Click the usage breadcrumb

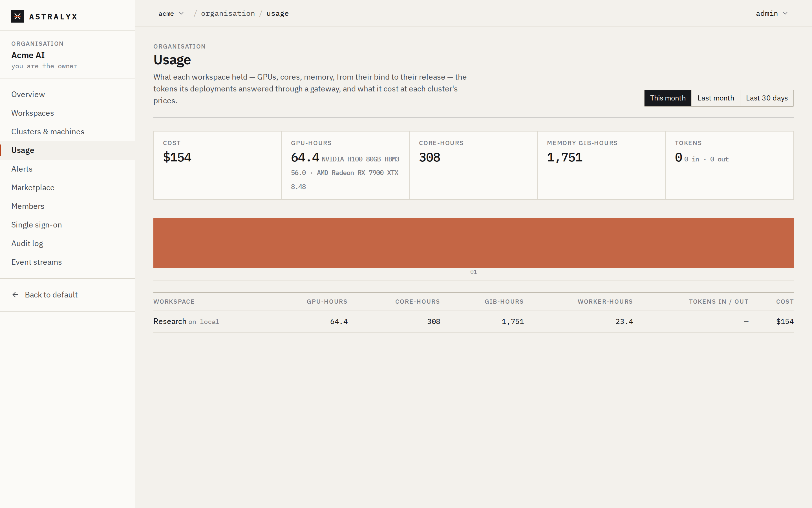[277, 14]
